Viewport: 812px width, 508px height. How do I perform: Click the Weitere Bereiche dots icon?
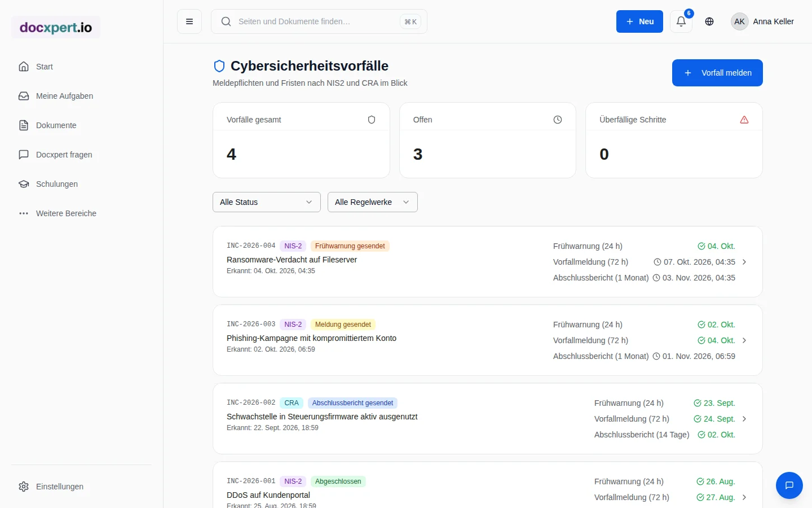(24, 213)
